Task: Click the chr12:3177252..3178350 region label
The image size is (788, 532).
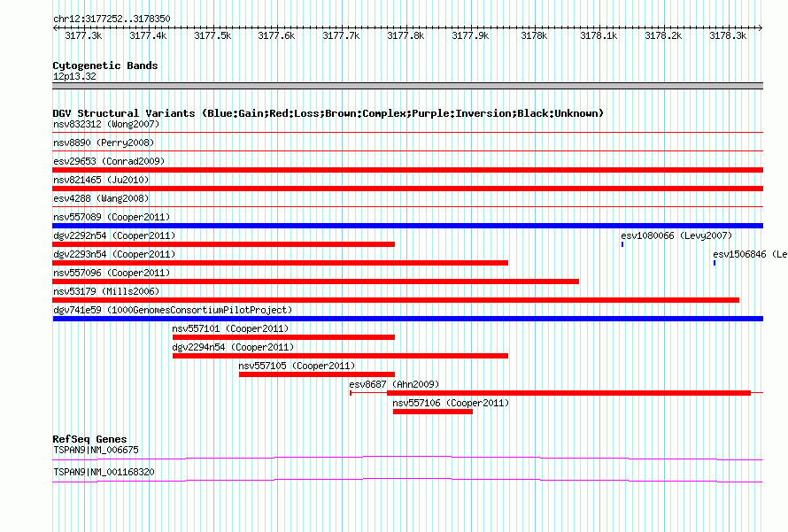Action: [x=112, y=19]
